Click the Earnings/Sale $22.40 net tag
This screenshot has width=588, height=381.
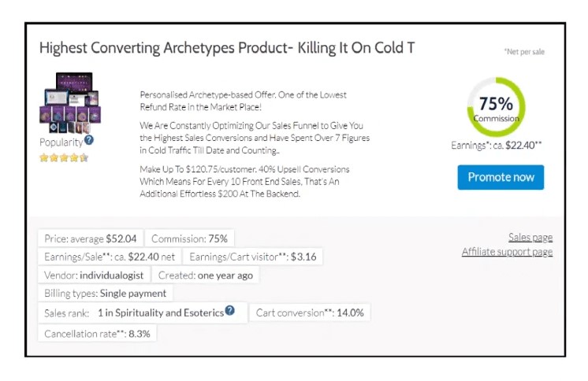point(109,257)
